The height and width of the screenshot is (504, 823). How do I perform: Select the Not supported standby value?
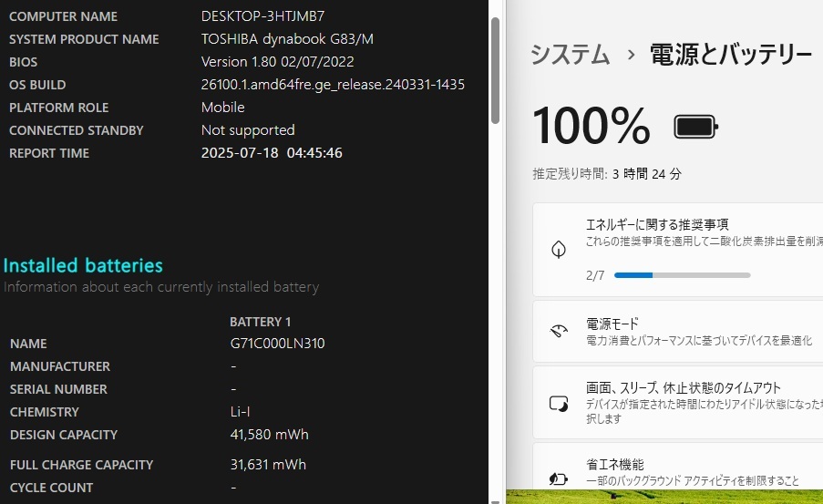click(x=248, y=130)
